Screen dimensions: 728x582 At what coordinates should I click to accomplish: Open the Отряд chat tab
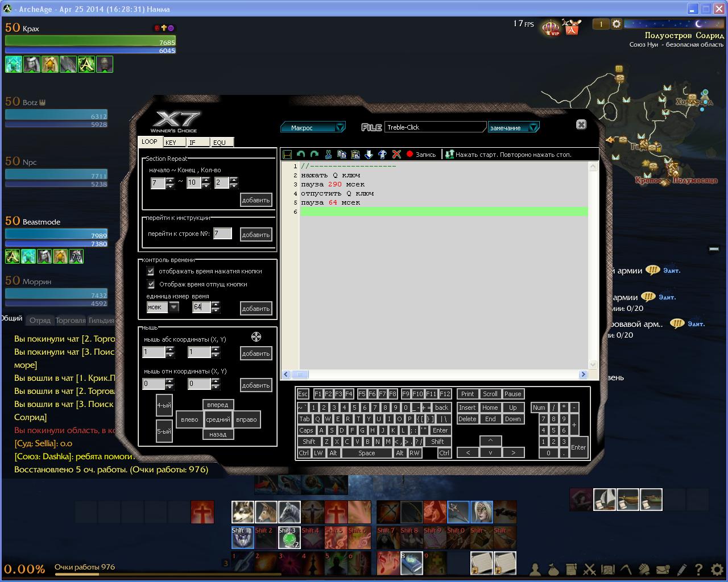coord(40,320)
